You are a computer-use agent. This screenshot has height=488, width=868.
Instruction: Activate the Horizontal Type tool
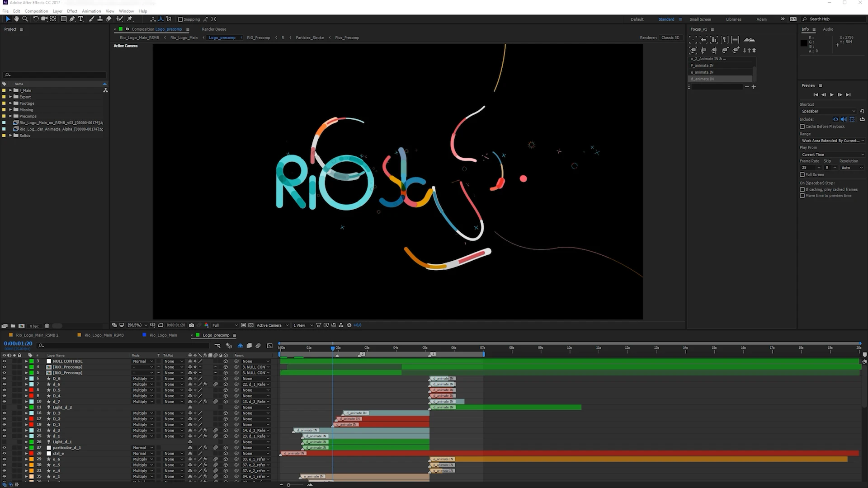click(x=81, y=19)
